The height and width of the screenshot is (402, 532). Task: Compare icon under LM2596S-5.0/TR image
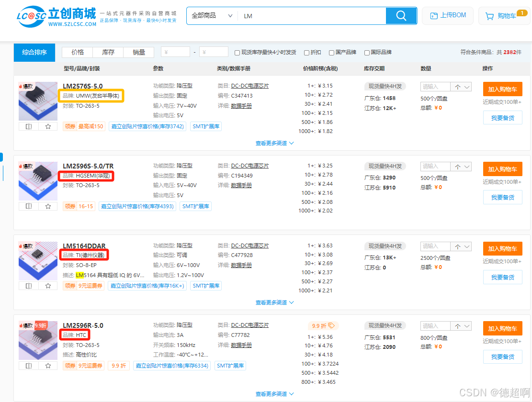[29, 206]
